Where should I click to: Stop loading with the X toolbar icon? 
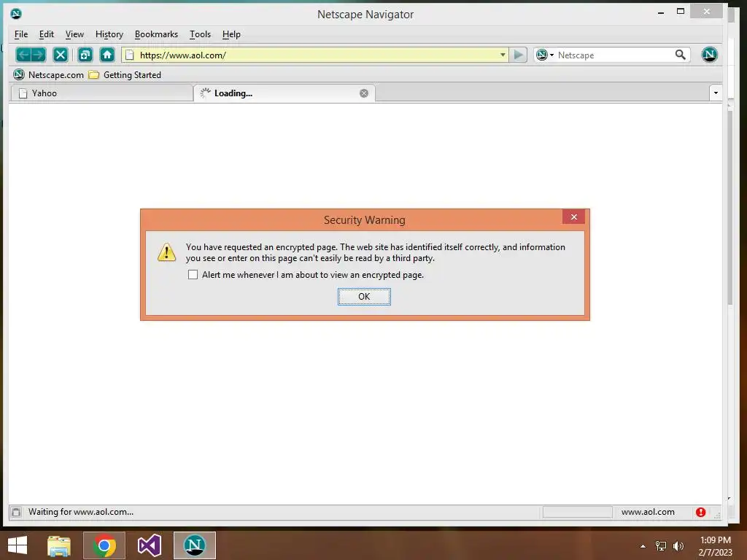coord(61,55)
